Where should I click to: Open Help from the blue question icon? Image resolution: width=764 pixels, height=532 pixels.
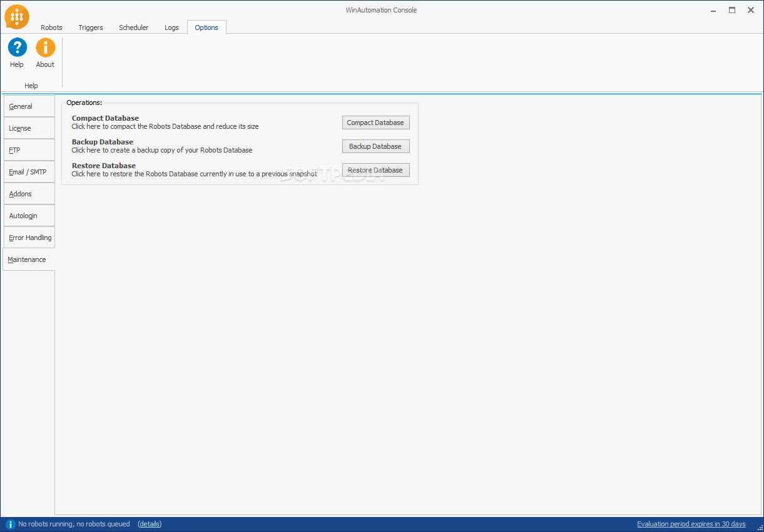tap(17, 53)
